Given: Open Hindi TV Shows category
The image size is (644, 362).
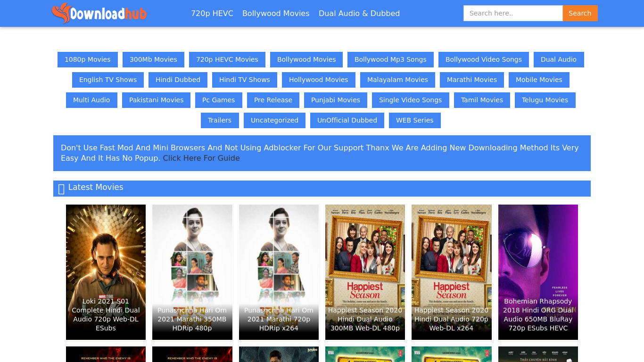Looking at the screenshot, I should (245, 80).
